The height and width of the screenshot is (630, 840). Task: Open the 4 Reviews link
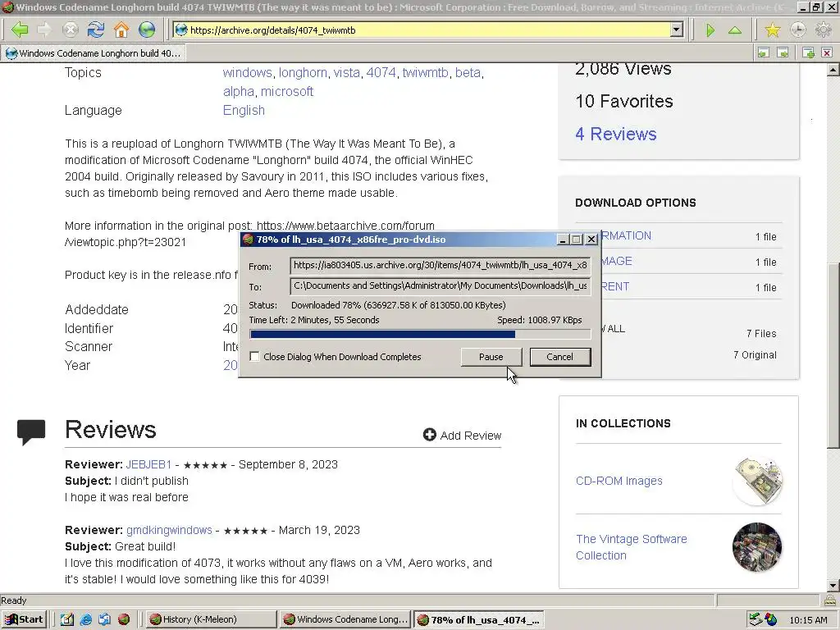[615, 134]
